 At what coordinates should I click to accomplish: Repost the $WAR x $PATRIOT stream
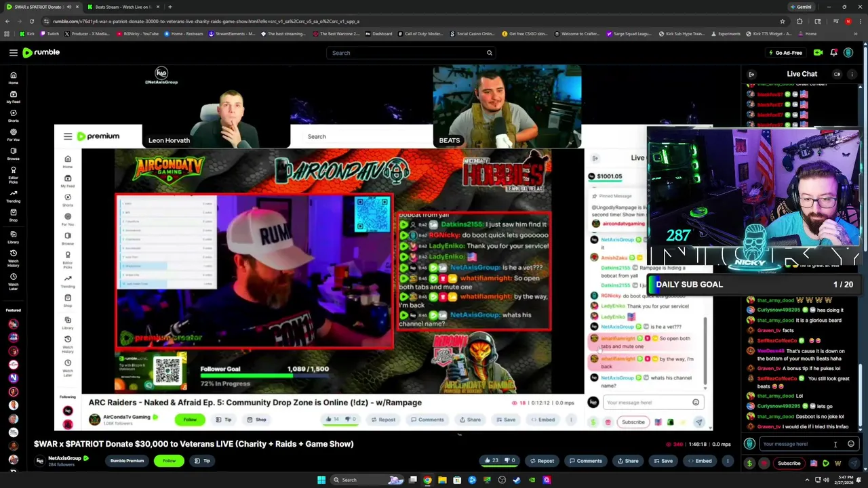[541, 461]
